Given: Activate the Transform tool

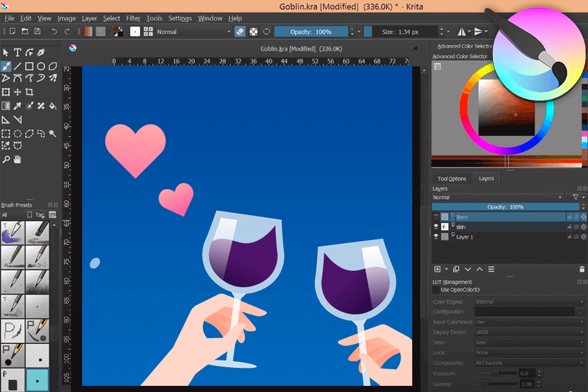Looking at the screenshot, I should [6, 91].
